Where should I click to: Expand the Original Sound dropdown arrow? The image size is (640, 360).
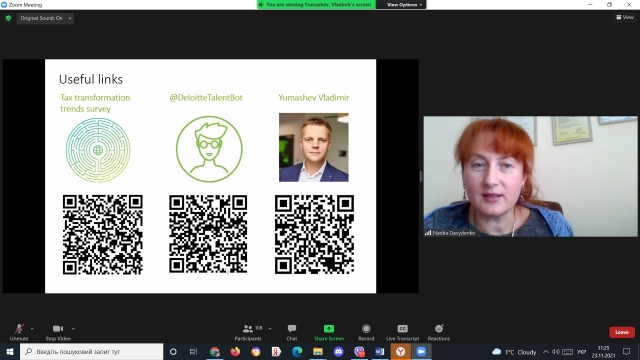70,18
